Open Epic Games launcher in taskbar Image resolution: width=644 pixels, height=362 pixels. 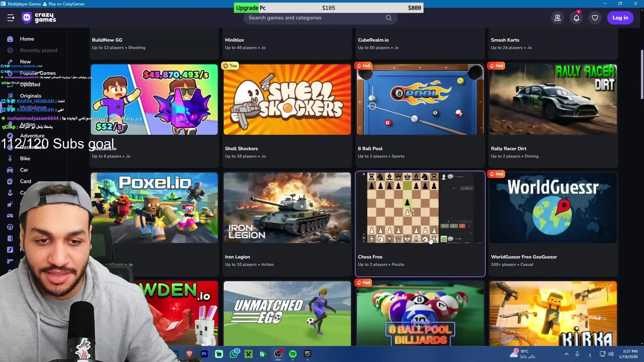[307, 354]
